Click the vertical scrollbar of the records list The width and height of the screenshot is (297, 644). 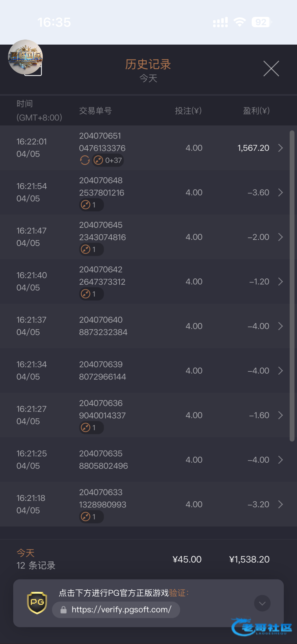click(x=292, y=286)
